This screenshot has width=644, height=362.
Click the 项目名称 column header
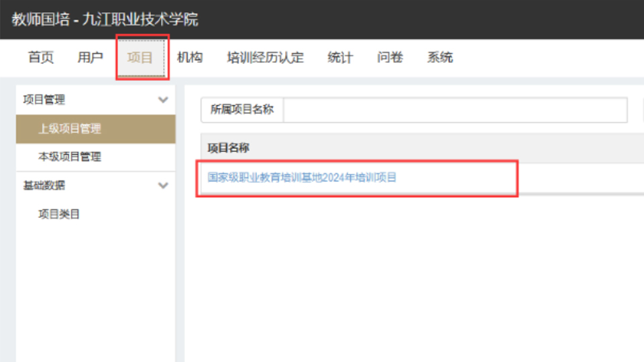(x=228, y=148)
